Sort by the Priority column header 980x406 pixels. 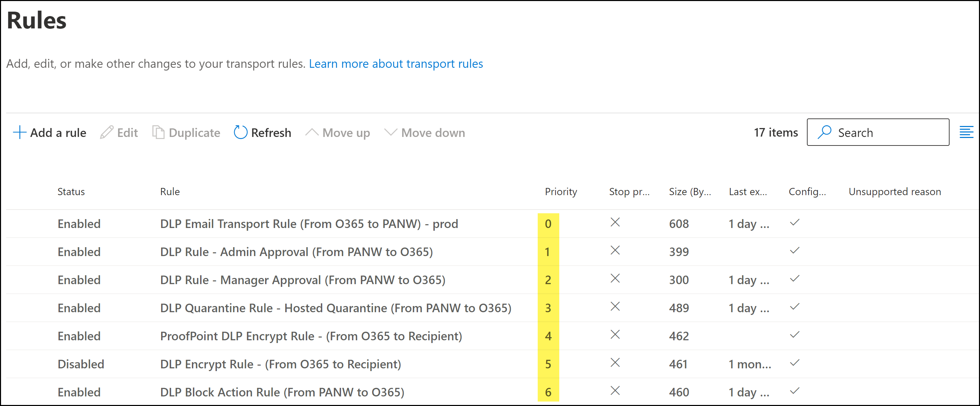[561, 192]
